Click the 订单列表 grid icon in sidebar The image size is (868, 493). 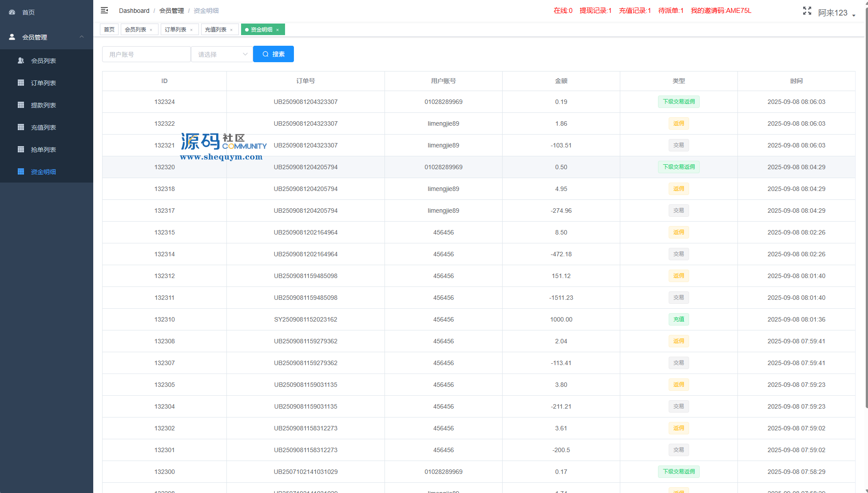(21, 83)
